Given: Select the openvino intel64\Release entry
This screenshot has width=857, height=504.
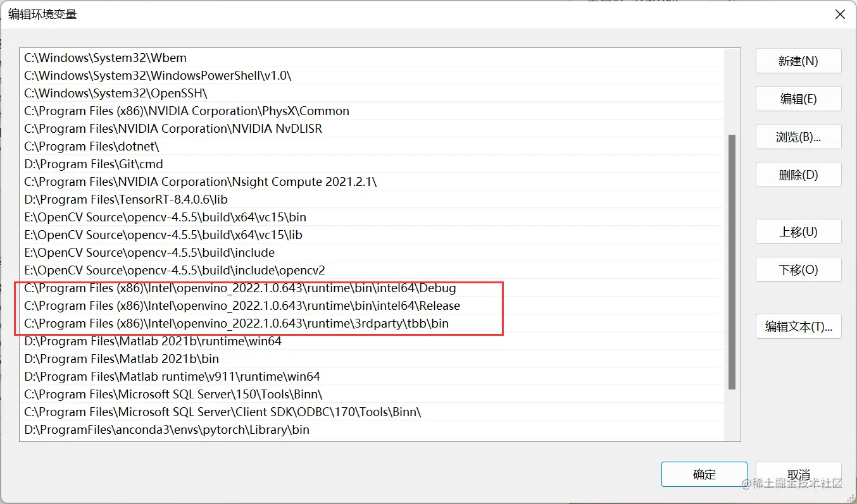Looking at the screenshot, I should 372,305.
